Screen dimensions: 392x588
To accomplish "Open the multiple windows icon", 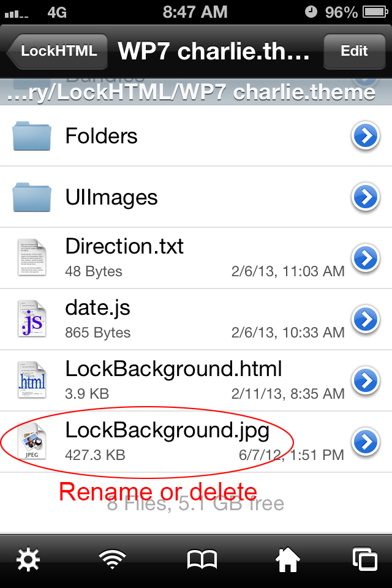I will click(365, 559).
